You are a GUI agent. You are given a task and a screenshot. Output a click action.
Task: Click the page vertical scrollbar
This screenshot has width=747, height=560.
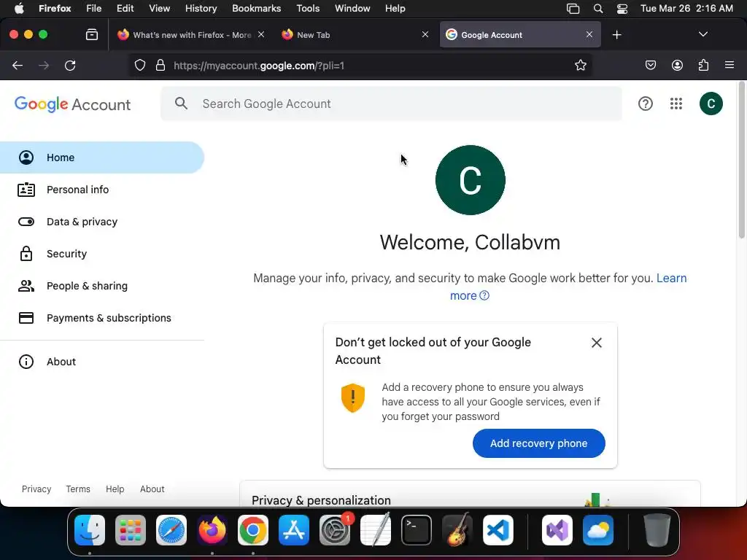(x=742, y=160)
